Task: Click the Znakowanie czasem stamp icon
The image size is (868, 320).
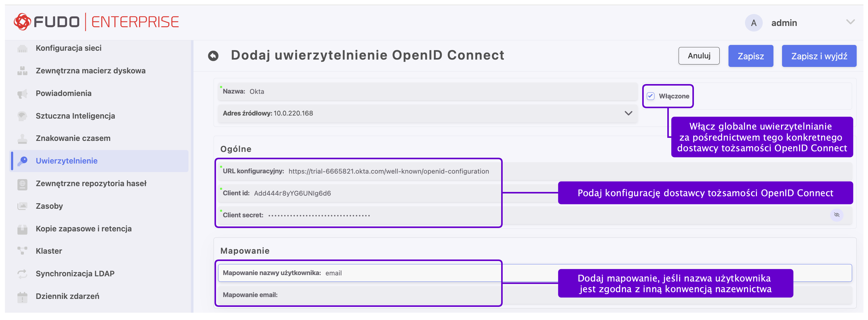Action: [22, 138]
